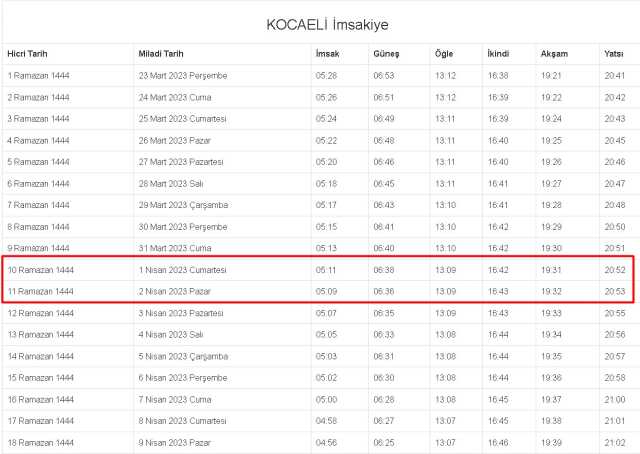Click '30 Mart 2023 Perşembe' date

click(x=182, y=227)
